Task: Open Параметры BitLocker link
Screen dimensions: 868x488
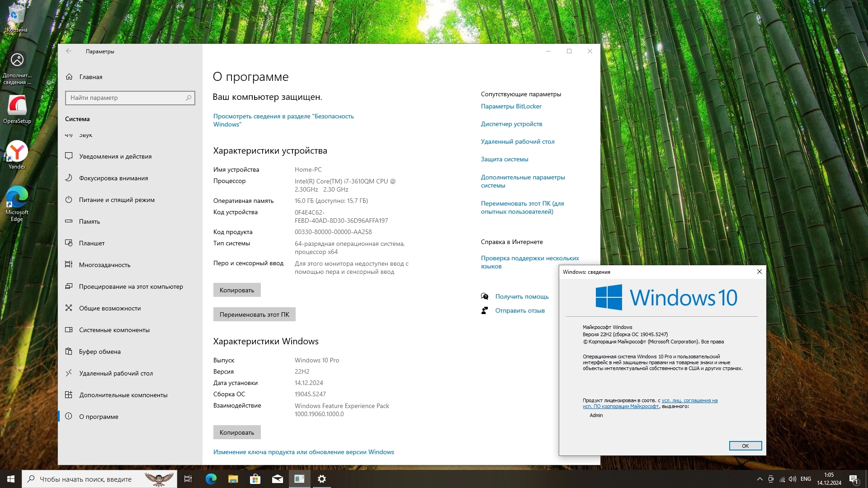Action: [511, 106]
